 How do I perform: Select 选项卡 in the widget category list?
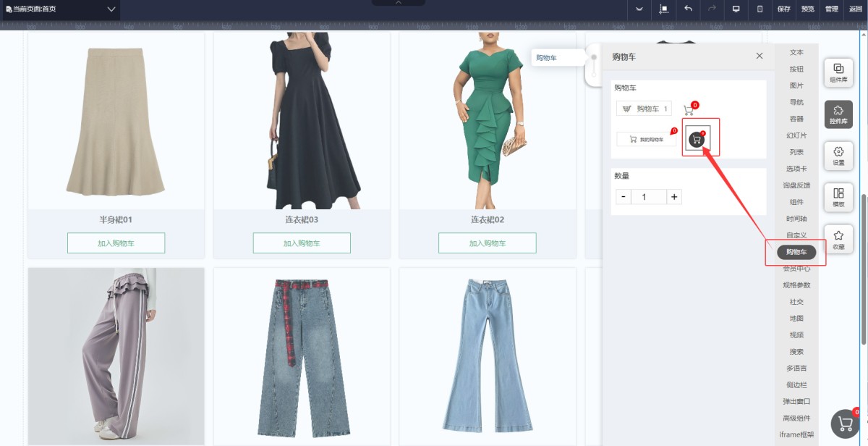pos(796,169)
